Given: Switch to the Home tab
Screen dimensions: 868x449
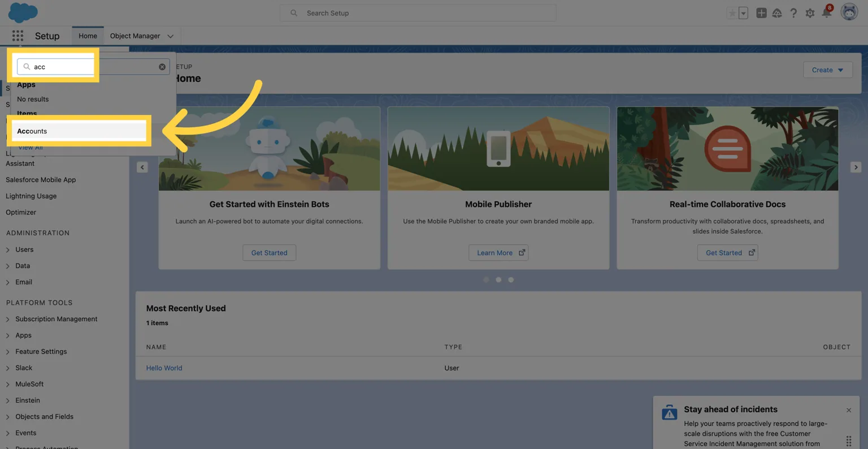Looking at the screenshot, I should (x=88, y=36).
